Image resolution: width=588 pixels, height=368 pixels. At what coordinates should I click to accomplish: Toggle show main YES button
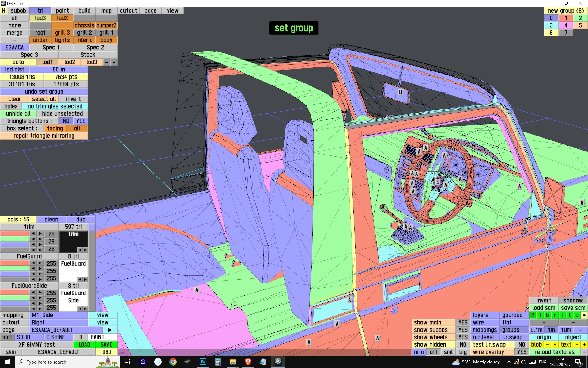tap(463, 323)
